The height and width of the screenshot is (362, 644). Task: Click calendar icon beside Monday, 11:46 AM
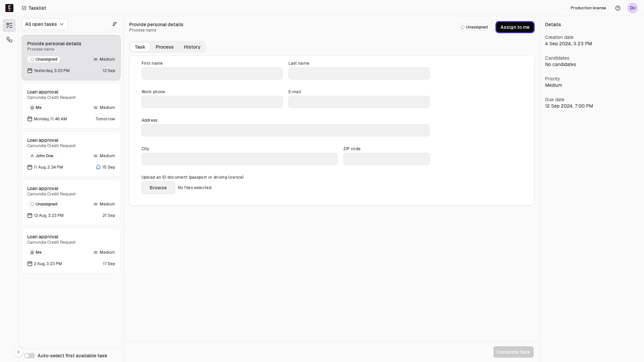tap(30, 119)
